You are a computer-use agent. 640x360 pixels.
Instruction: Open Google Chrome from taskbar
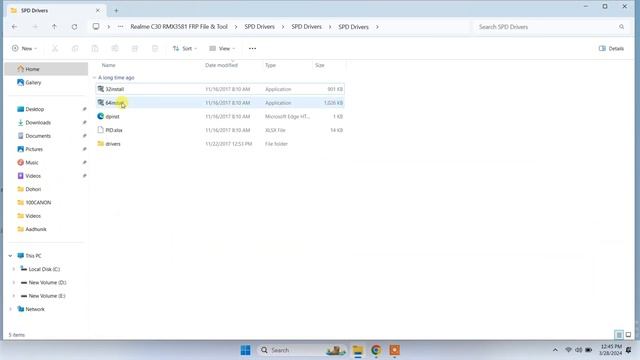(376, 350)
